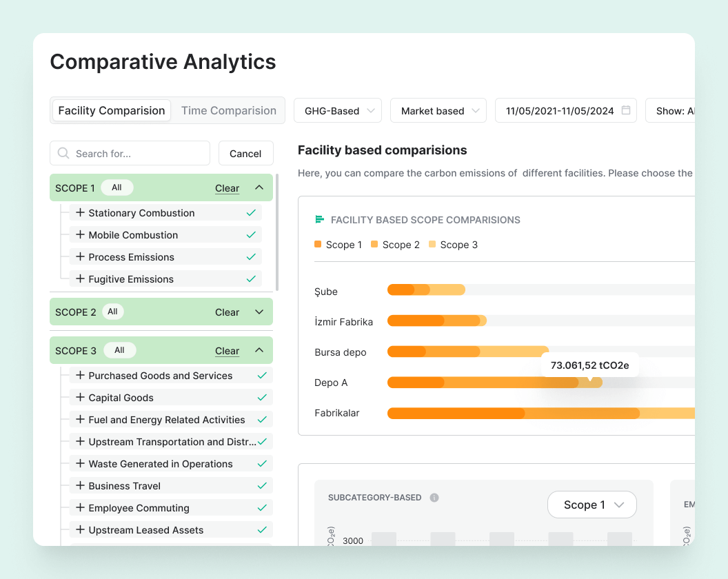
Task: Click the search magnifier icon
Action: (x=63, y=153)
